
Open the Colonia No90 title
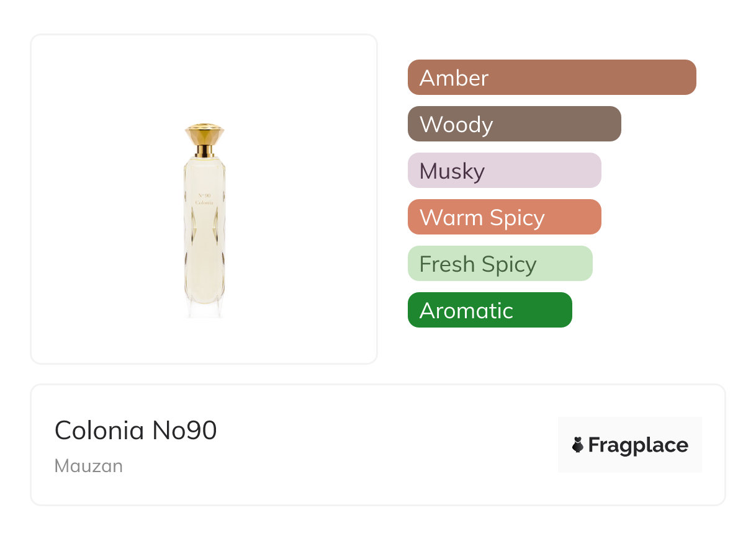tap(135, 430)
